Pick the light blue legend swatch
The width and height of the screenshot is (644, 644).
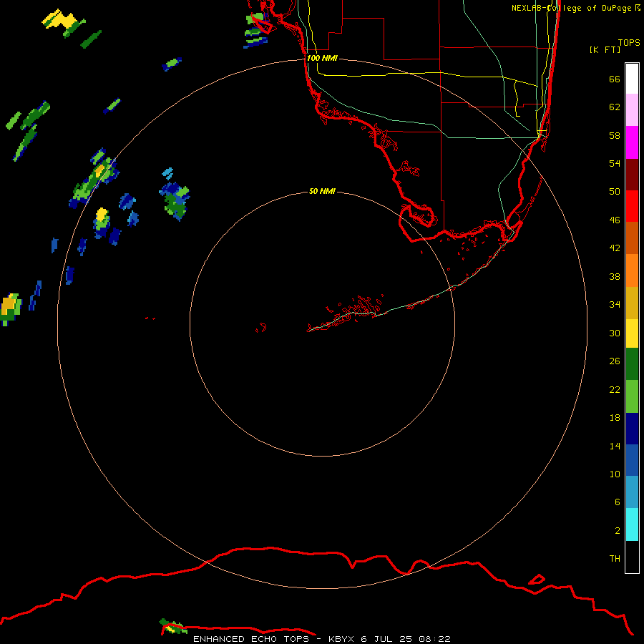click(x=632, y=492)
